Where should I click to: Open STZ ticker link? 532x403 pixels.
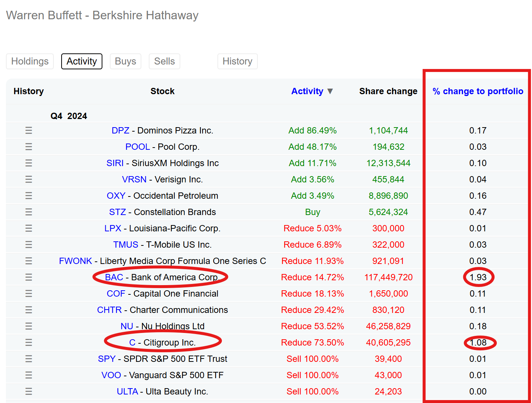click(x=118, y=212)
